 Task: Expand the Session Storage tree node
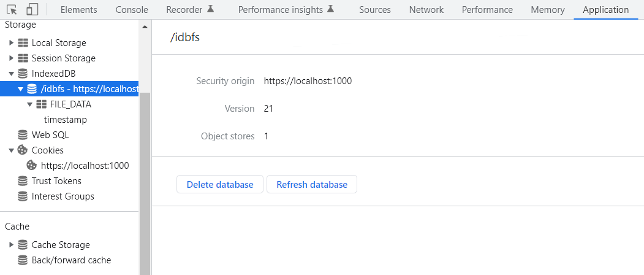coord(11,58)
